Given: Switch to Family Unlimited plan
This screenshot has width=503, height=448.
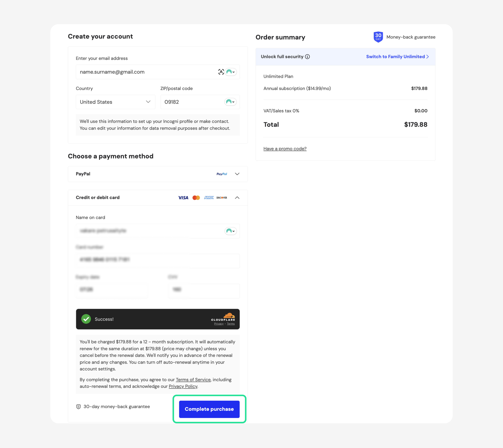Looking at the screenshot, I should (x=397, y=57).
